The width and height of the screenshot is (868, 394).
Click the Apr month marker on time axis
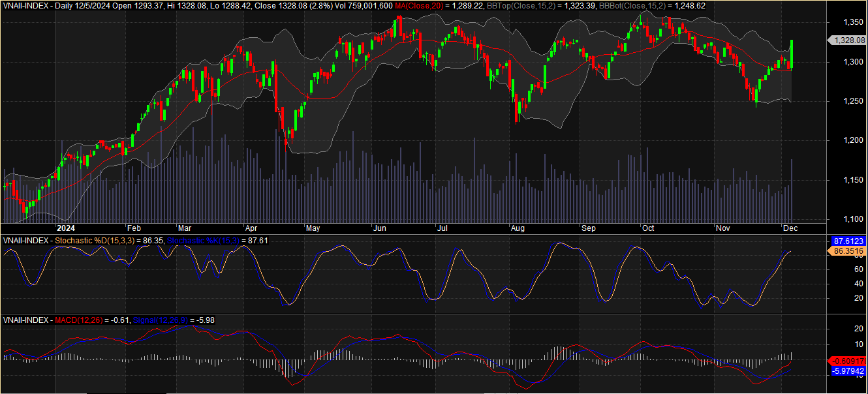pos(251,228)
